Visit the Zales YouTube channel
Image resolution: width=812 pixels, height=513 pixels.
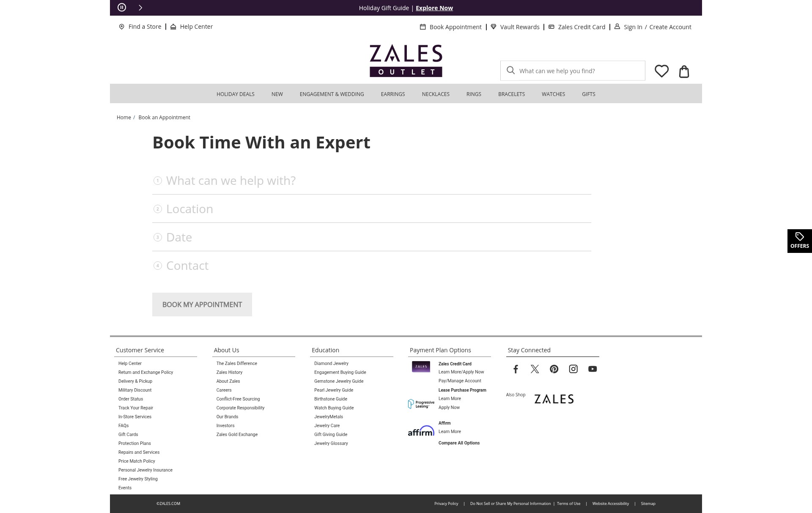(x=593, y=369)
